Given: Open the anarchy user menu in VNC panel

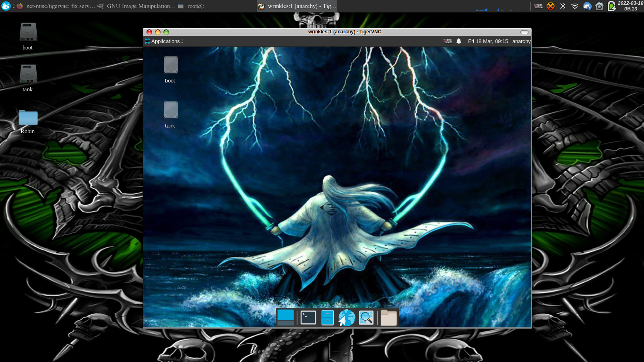Looking at the screenshot, I should 521,41.
